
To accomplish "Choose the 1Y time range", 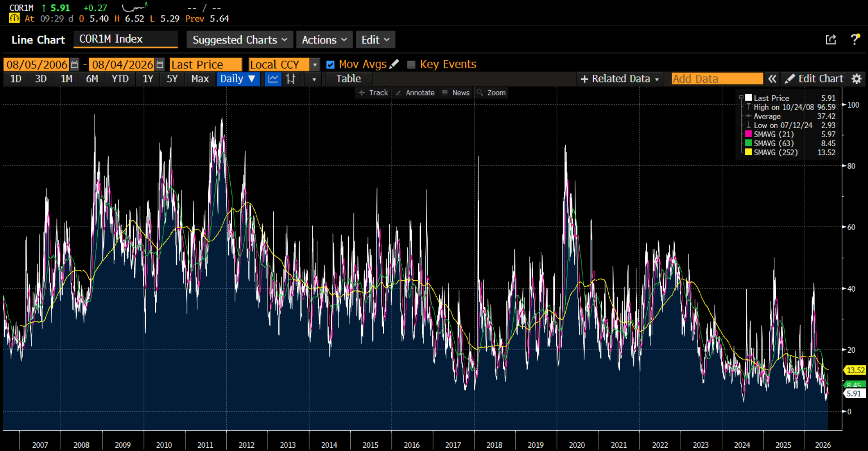I will tap(148, 79).
